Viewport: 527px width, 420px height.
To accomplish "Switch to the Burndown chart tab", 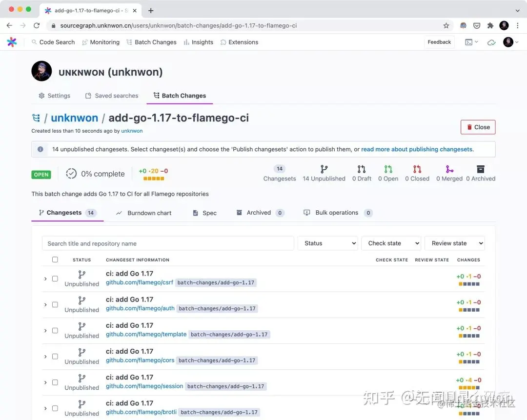I will point(144,213).
